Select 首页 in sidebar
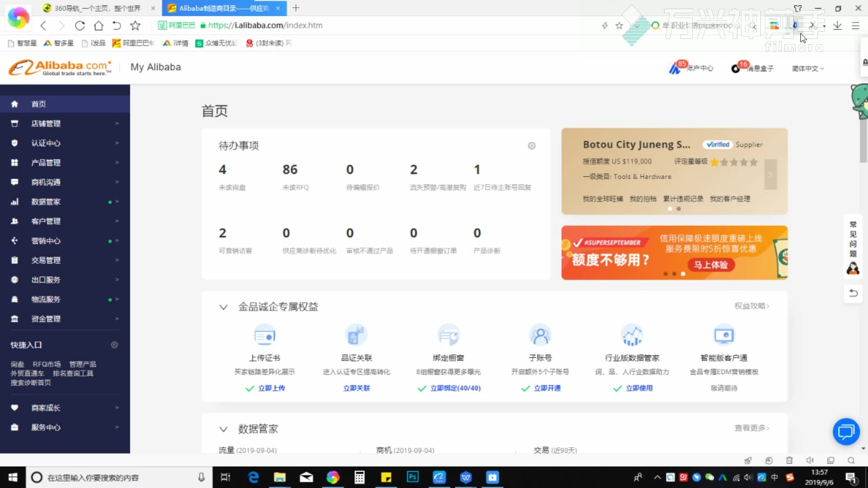Screen dimensions: 868x488 [x=65, y=104]
